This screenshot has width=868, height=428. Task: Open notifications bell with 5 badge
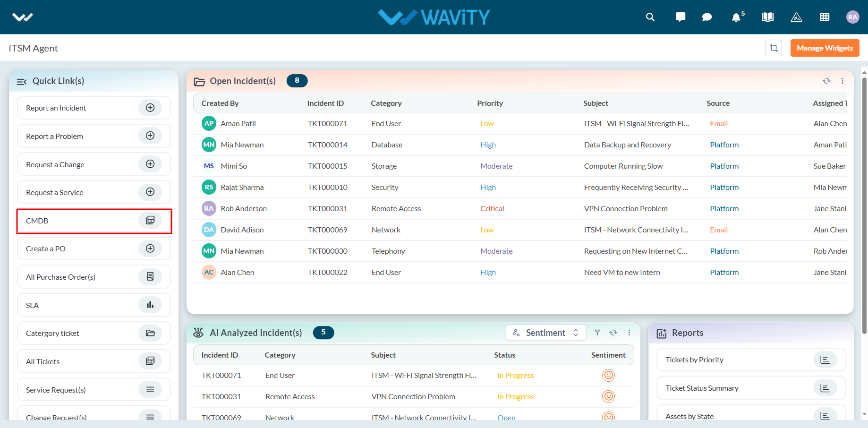738,17
